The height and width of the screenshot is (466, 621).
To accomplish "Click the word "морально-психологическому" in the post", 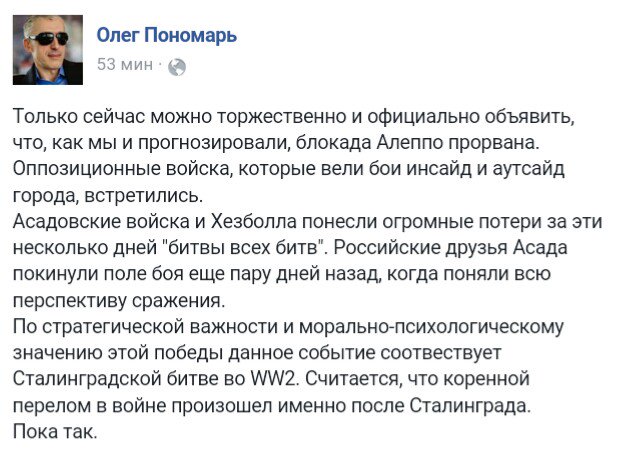I will coord(431,327).
